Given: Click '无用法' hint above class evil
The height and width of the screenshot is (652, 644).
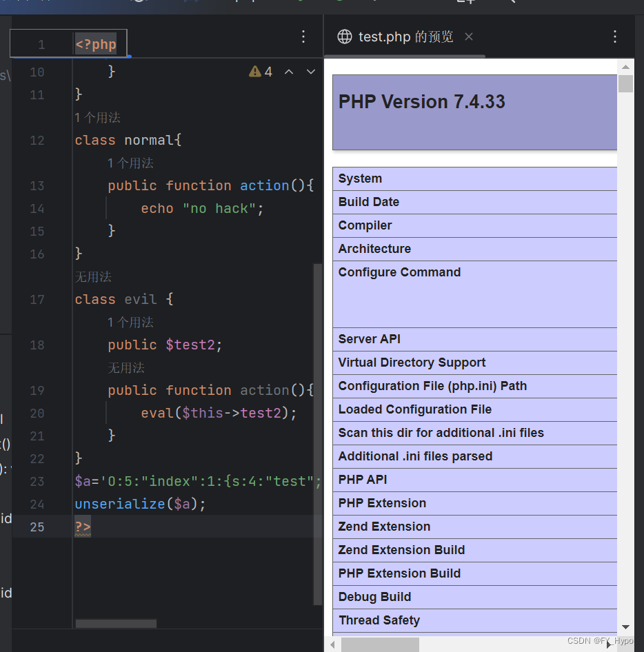Looking at the screenshot, I should (x=93, y=277).
